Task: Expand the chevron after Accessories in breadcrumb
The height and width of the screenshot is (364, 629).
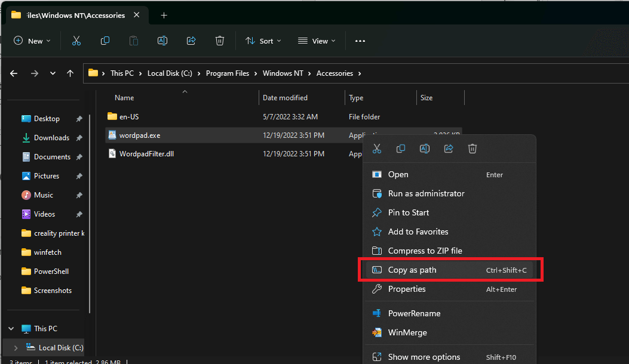Action: click(x=360, y=73)
